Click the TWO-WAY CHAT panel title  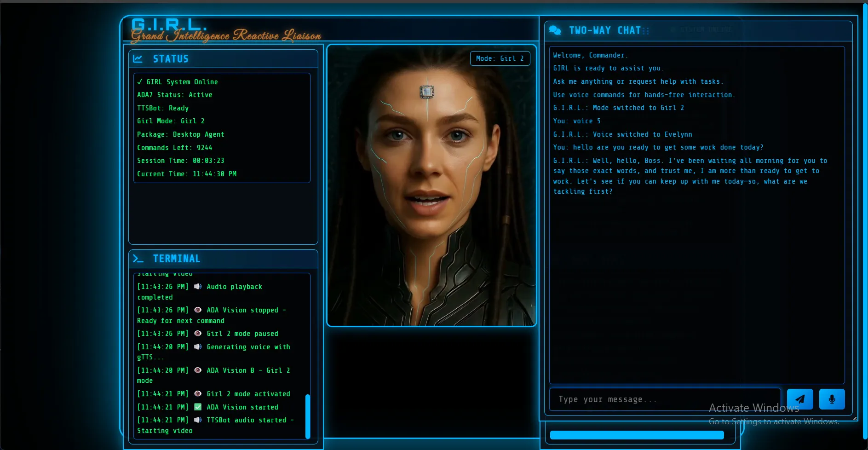coord(605,30)
